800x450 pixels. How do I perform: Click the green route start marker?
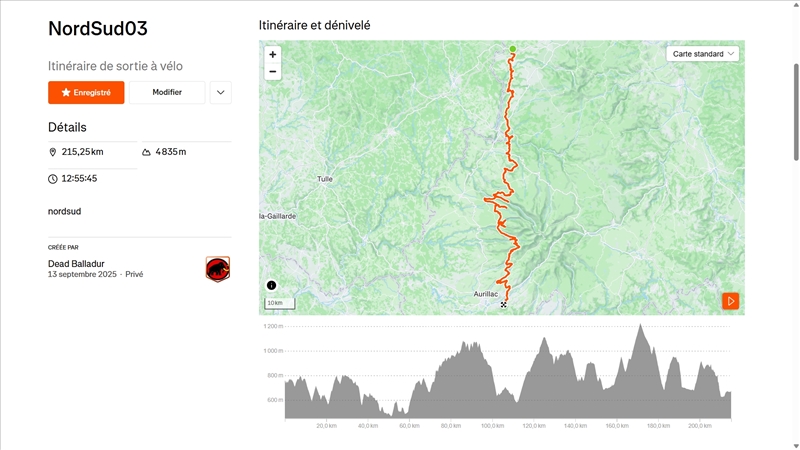(513, 49)
